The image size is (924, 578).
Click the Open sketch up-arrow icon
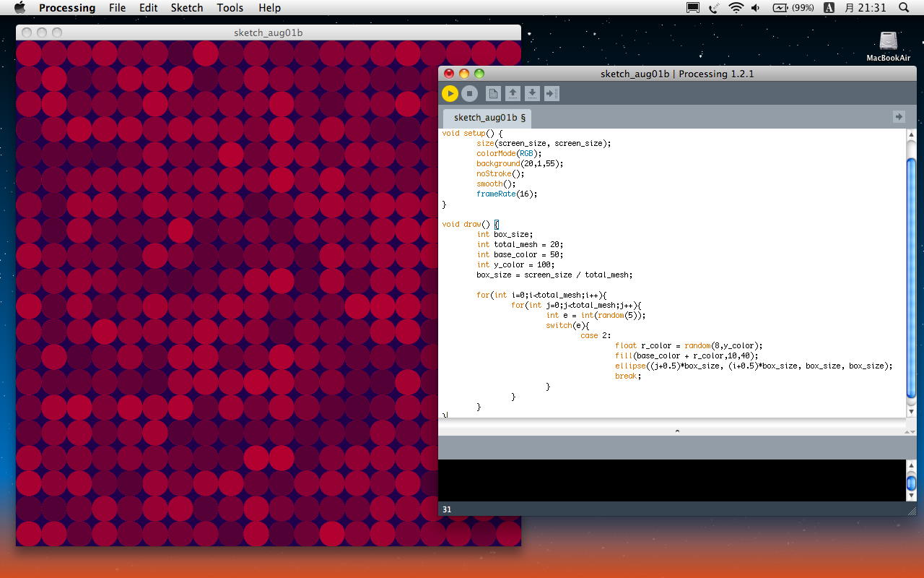pyautogui.click(x=513, y=93)
